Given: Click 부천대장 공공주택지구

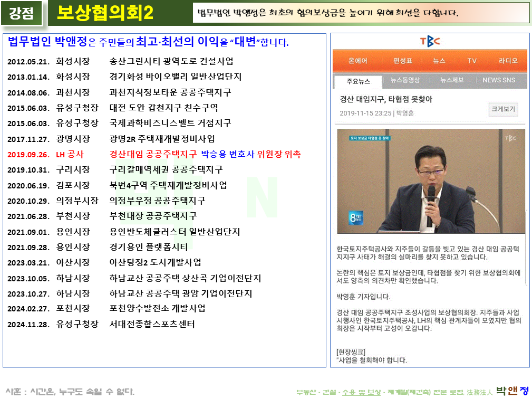Looking at the screenshot, I should pyautogui.click(x=153, y=216).
